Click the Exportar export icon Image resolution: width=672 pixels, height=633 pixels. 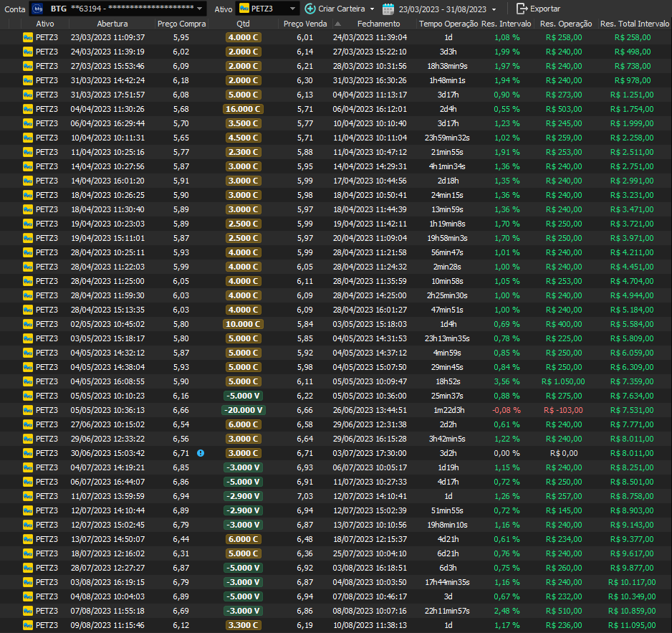522,9
